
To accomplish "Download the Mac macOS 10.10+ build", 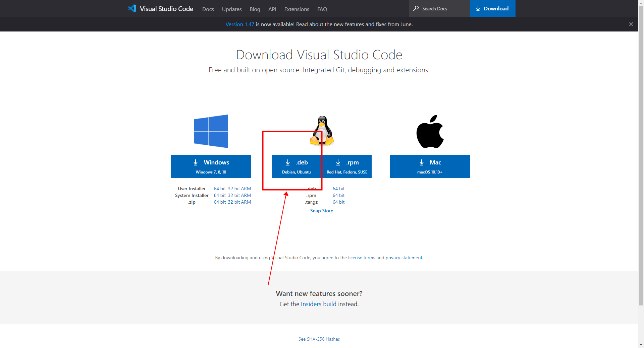I will click(430, 166).
